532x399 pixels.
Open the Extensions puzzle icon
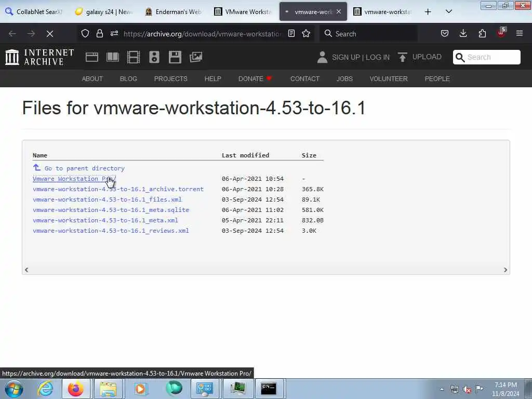[x=482, y=33]
